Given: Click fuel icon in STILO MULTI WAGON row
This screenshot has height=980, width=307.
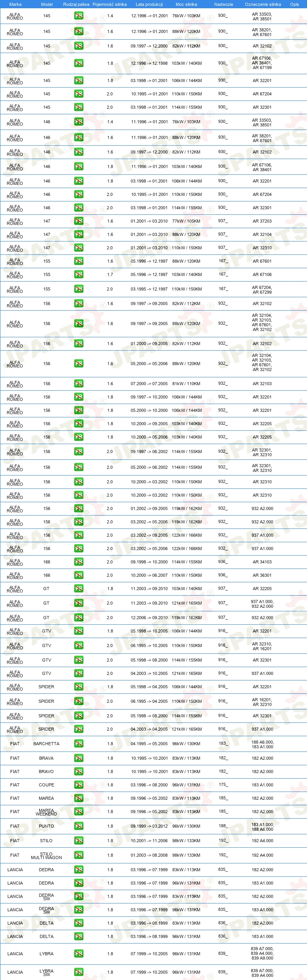Looking at the screenshot, I should coord(79,856).
